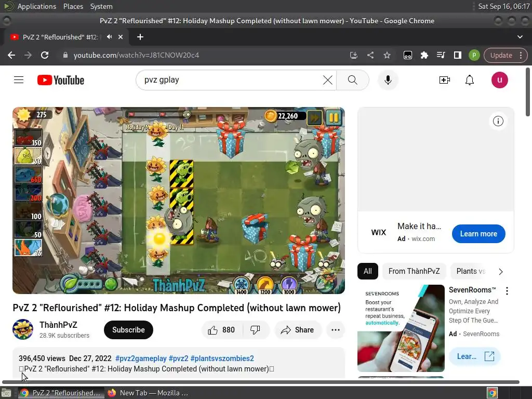The image size is (532, 399).
Task: Install app via the address bar download icon
Action: pos(353,55)
